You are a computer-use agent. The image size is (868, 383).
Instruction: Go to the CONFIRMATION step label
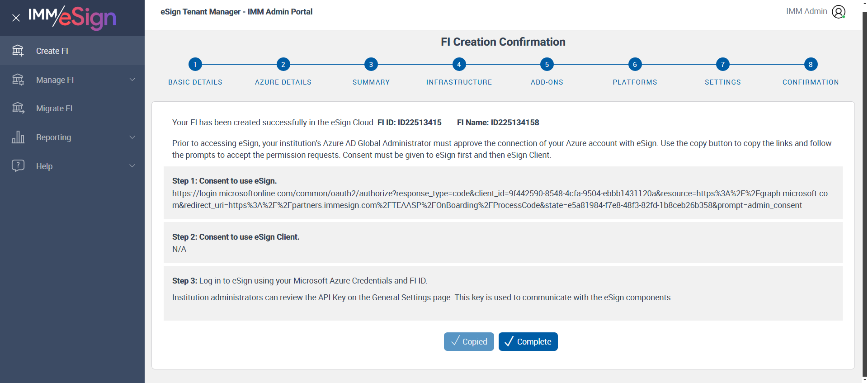(811, 82)
